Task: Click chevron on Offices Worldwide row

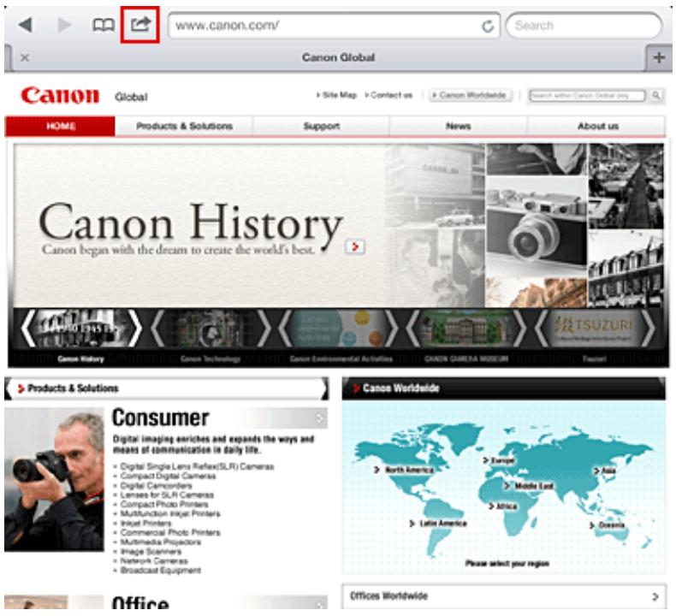Action: click(x=655, y=596)
